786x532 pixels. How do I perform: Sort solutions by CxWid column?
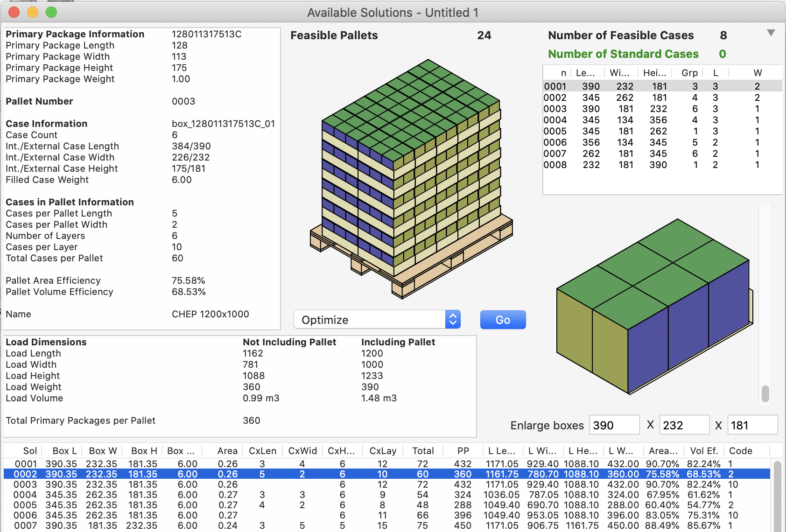click(302, 451)
